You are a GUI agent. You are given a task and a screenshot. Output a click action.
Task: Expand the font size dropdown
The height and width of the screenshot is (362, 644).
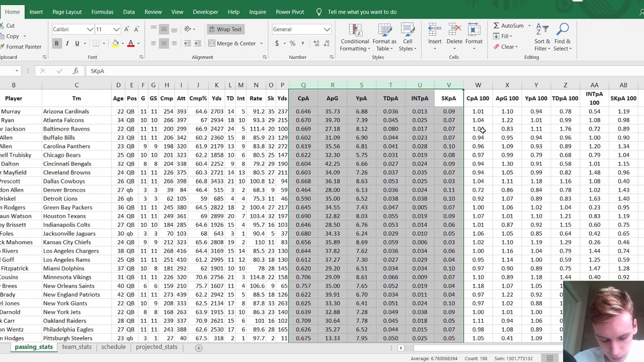point(116,29)
